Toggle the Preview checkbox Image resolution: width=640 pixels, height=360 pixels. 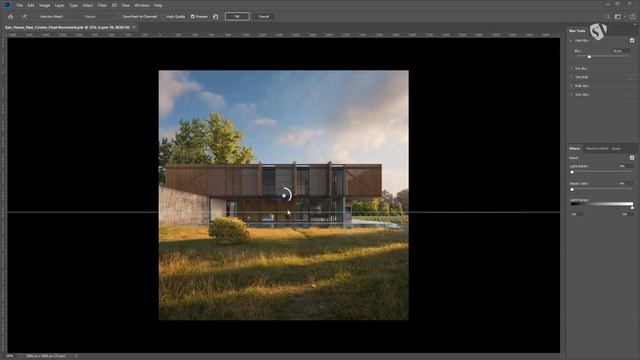click(x=193, y=17)
